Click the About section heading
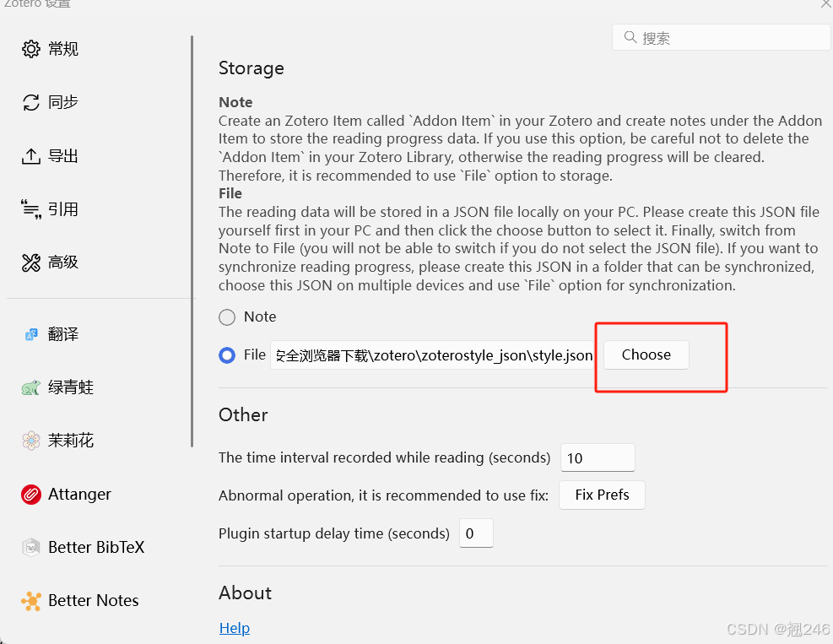The height and width of the screenshot is (644, 833). pos(245,593)
